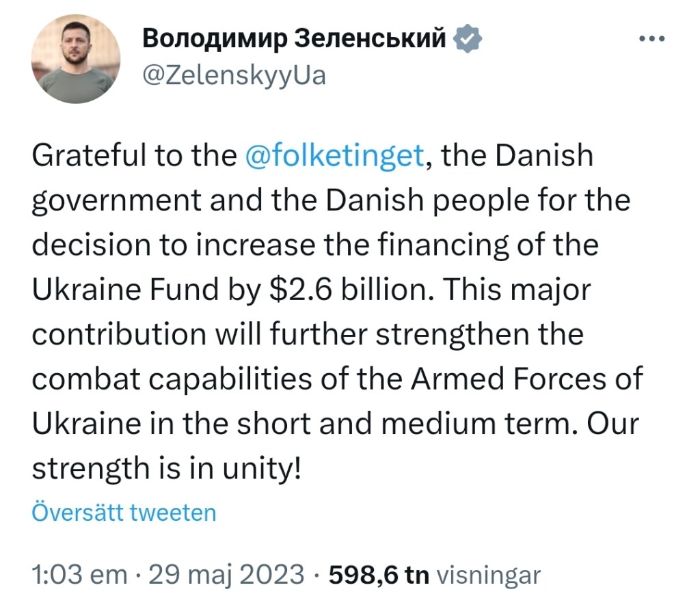
Task: Click the Armed Forces phrase in the tweet
Action: point(502,379)
